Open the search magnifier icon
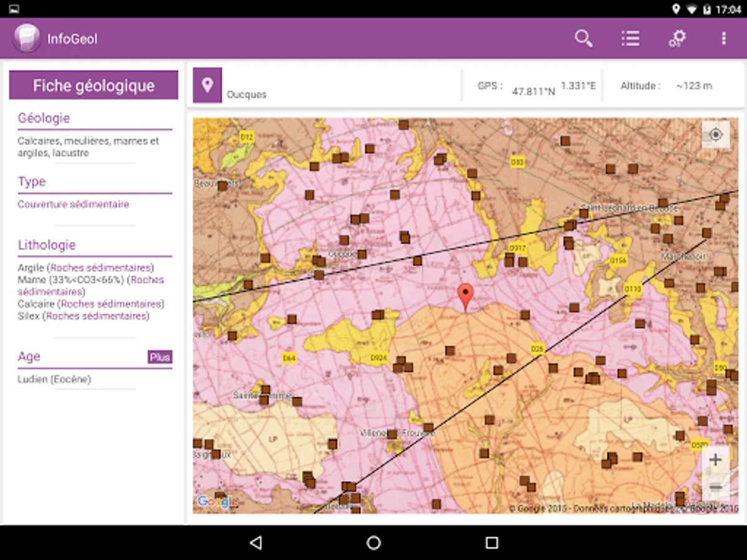Viewport: 747px width, 560px height. (x=583, y=39)
